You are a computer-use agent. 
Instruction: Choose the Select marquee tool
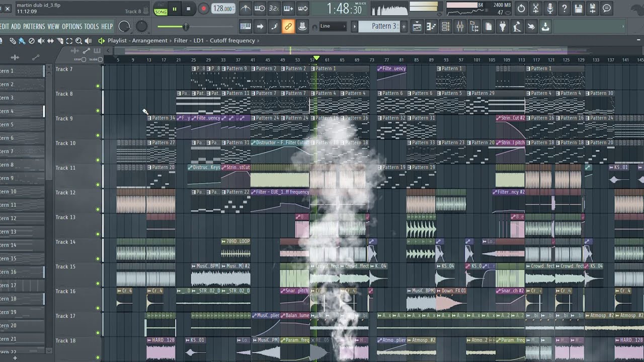[69, 41]
